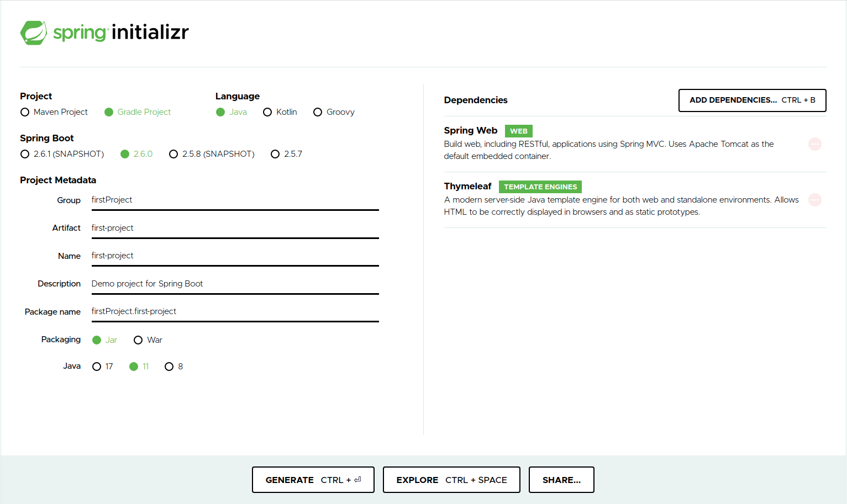The width and height of the screenshot is (847, 504).
Task: Click the Dependencies heading
Action: click(x=476, y=100)
